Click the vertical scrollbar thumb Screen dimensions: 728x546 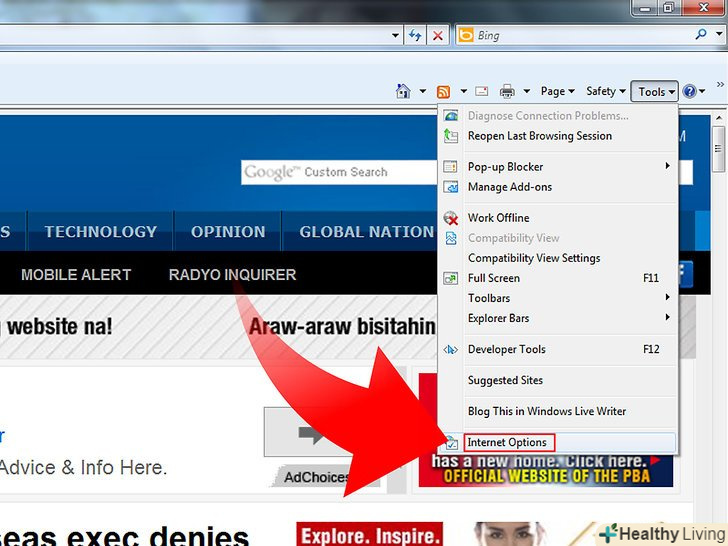(719, 149)
